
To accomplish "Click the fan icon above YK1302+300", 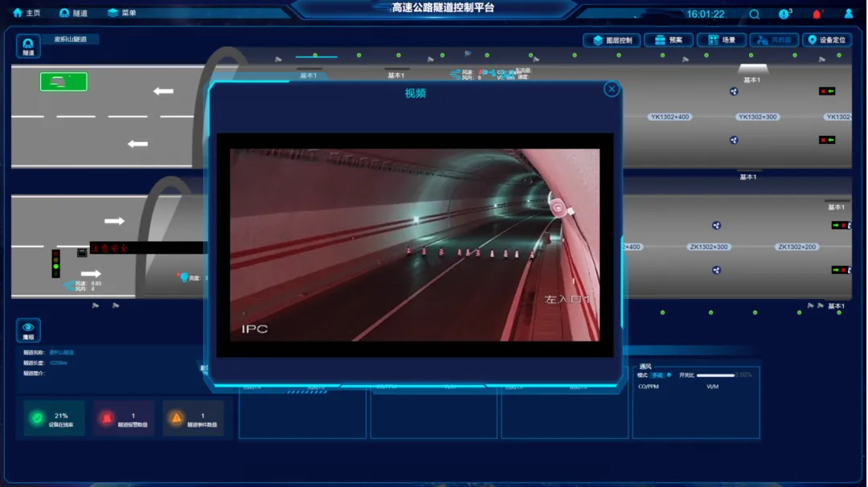I will click(733, 92).
